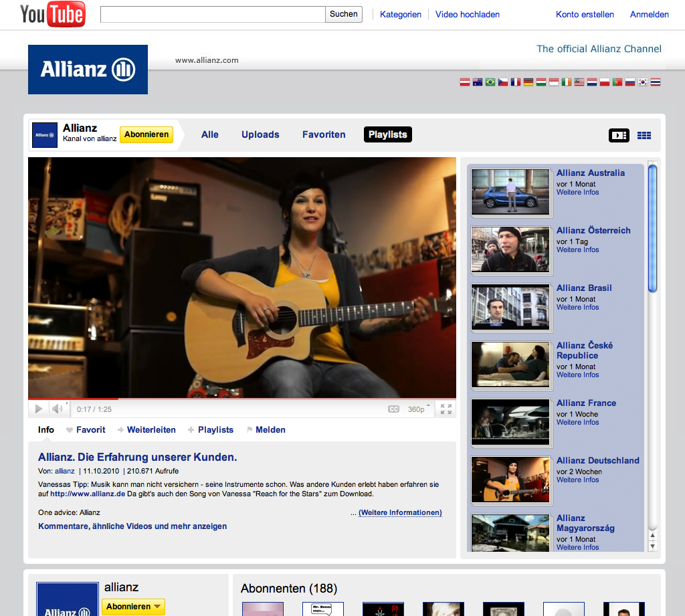Image resolution: width=685 pixels, height=616 pixels.
Task: Select the Thailand flag icon
Action: 656,82
